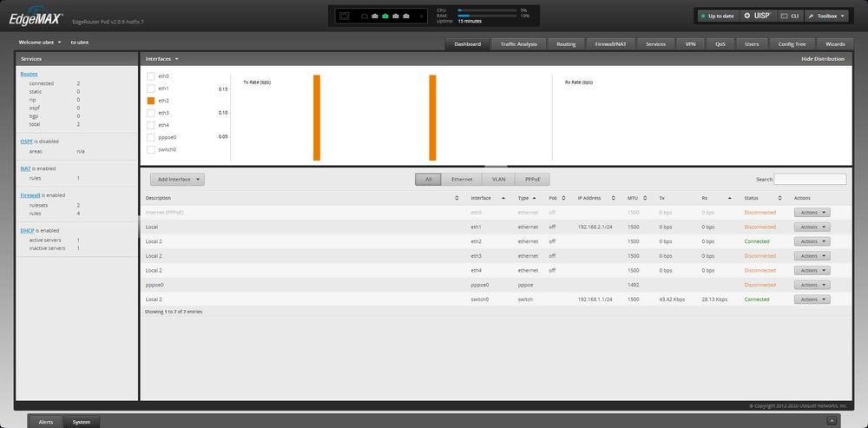
Task: Open the System tab at bottom
Action: coord(82,422)
